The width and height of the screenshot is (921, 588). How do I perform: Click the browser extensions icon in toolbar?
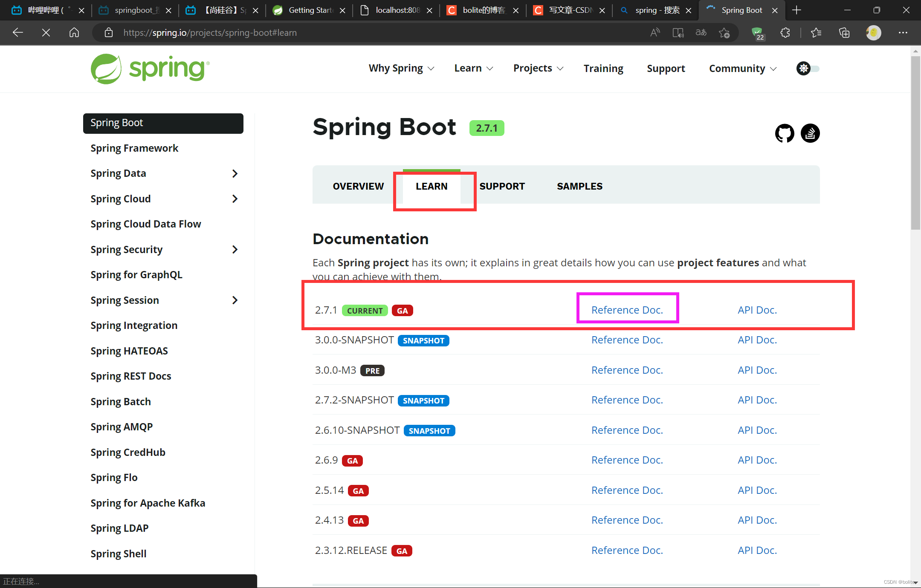tap(785, 32)
